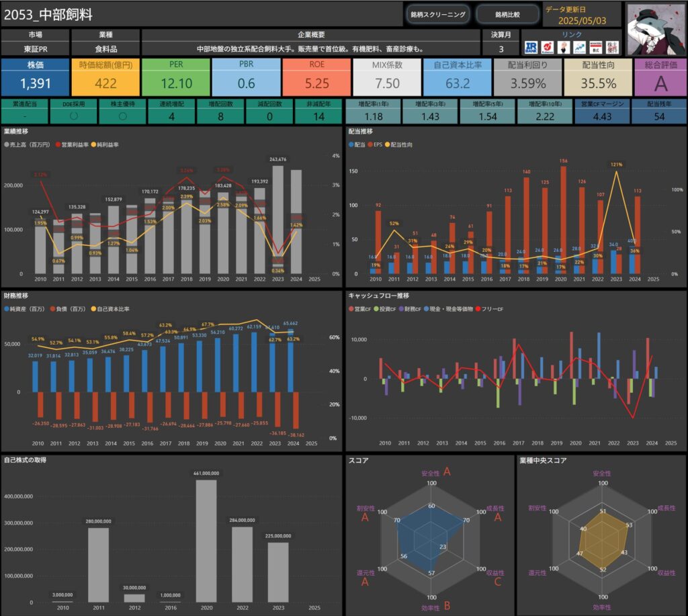Toggle the 純資産 legend entry

25,309
